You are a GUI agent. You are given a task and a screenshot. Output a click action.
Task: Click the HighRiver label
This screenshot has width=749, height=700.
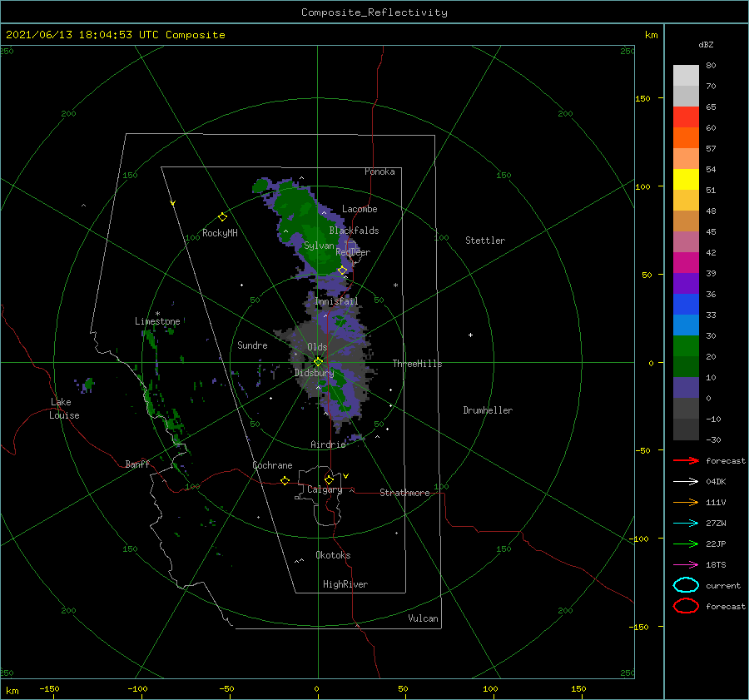tap(345, 584)
